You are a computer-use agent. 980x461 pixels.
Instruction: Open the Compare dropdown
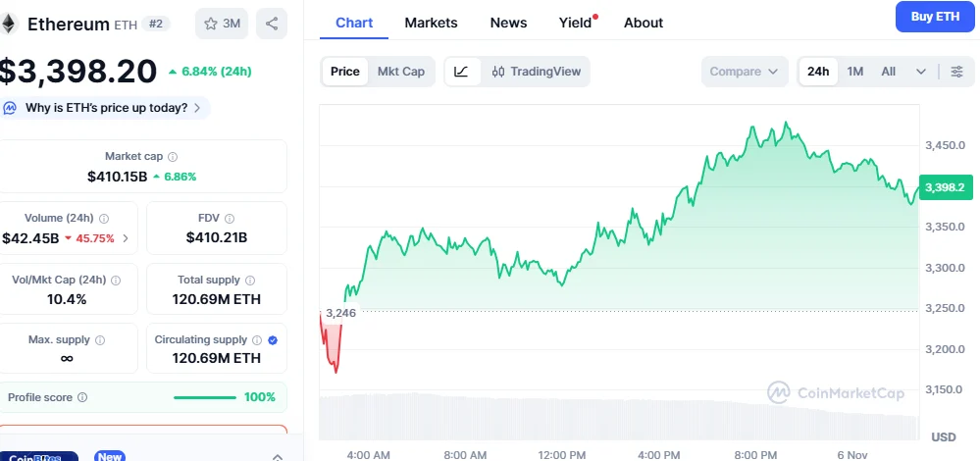(x=745, y=72)
